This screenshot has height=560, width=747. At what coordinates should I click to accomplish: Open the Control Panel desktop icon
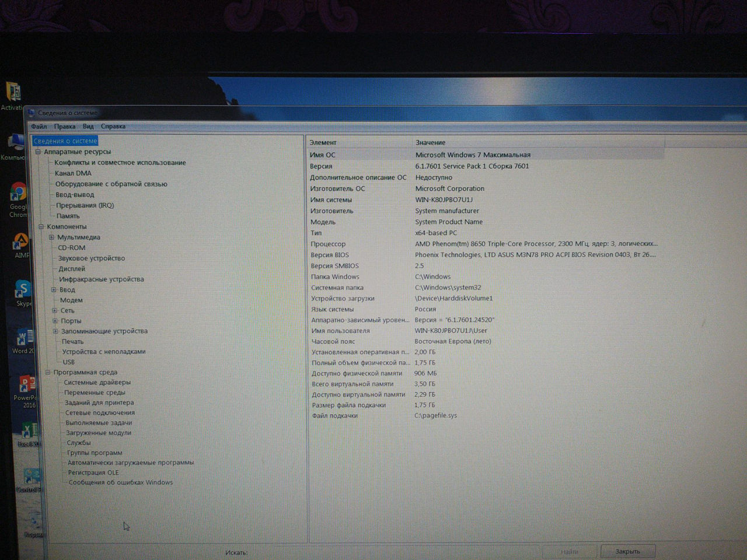pyautogui.click(x=30, y=481)
